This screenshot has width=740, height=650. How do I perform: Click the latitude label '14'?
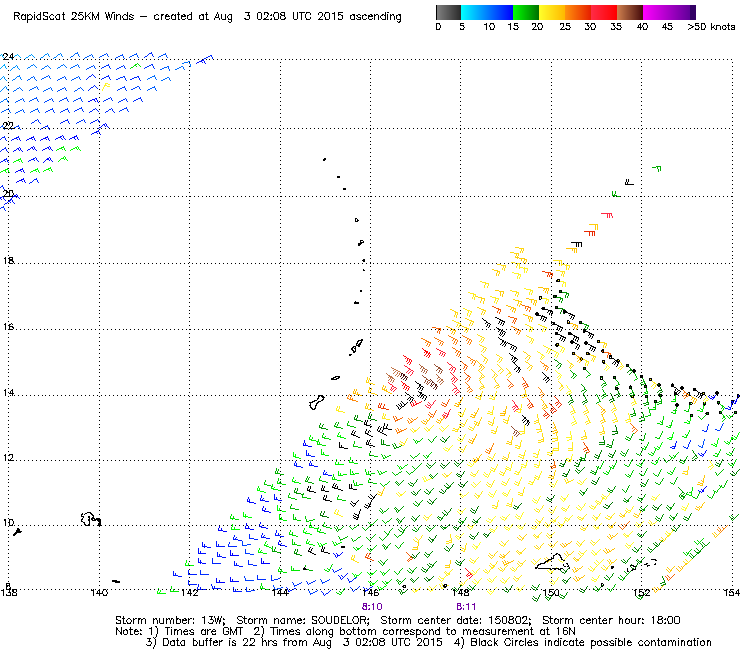pos(8,393)
